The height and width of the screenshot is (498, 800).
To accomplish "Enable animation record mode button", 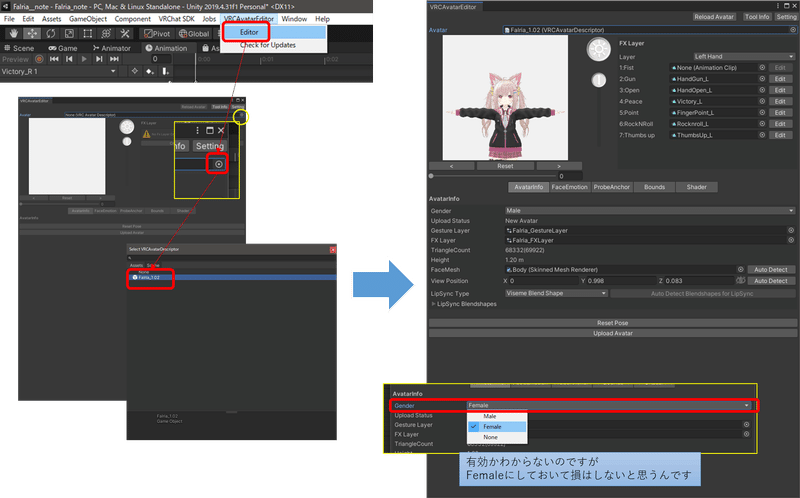I will click(39, 59).
